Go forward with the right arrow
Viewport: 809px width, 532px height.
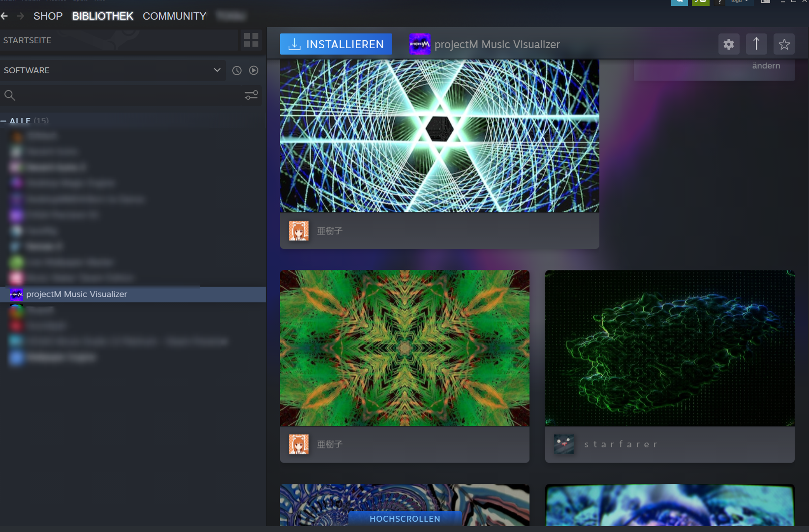(20, 16)
